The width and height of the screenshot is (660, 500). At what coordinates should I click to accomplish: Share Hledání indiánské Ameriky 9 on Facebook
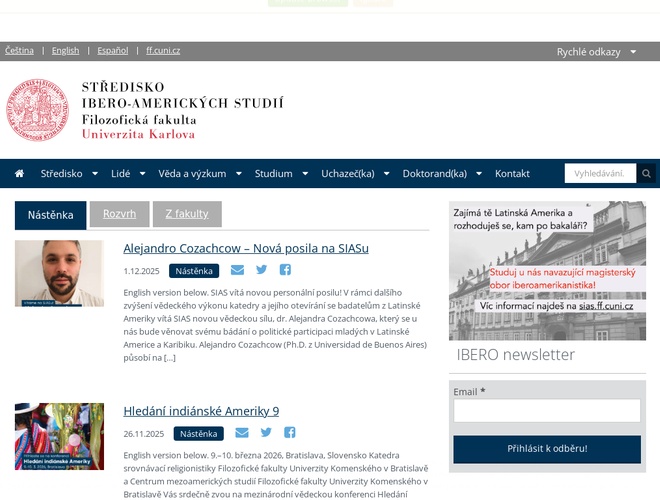point(290,433)
